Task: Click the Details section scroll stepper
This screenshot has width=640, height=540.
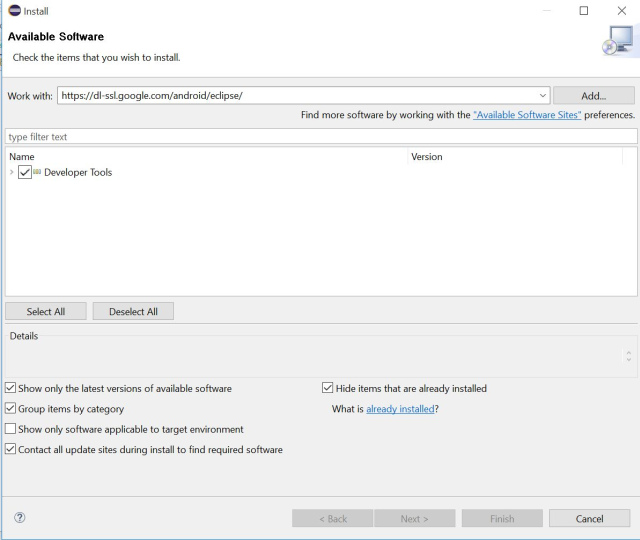Action: pos(628,356)
